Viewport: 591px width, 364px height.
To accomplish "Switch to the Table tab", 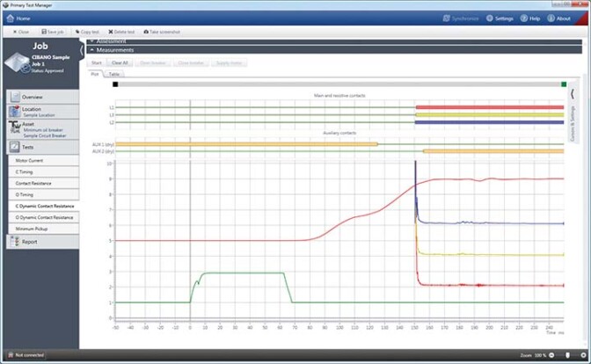I will tap(113, 74).
